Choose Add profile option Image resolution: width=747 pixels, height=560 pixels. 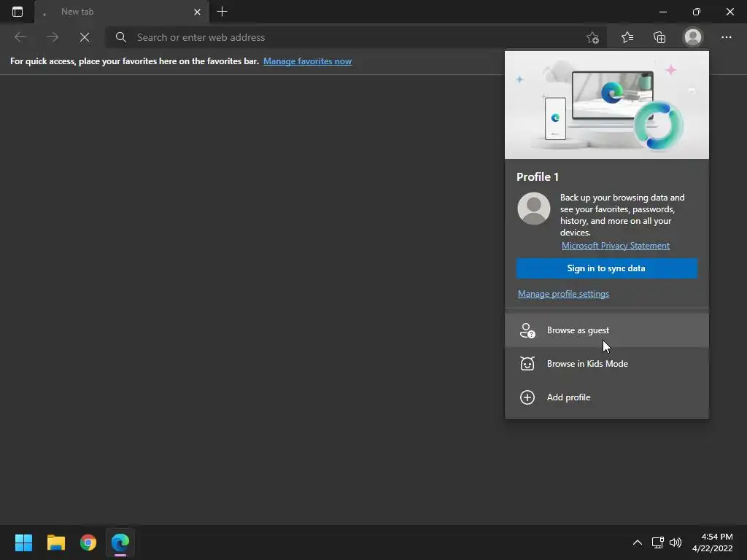[x=606, y=397]
